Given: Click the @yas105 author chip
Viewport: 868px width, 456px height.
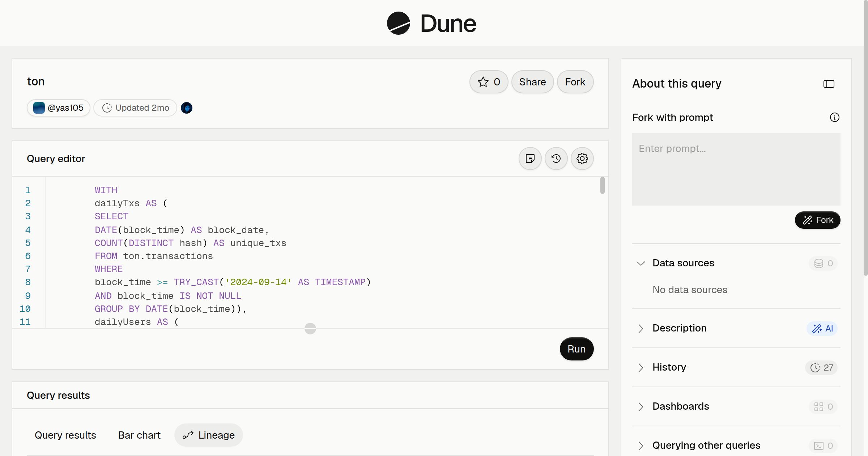Looking at the screenshot, I should tap(59, 108).
